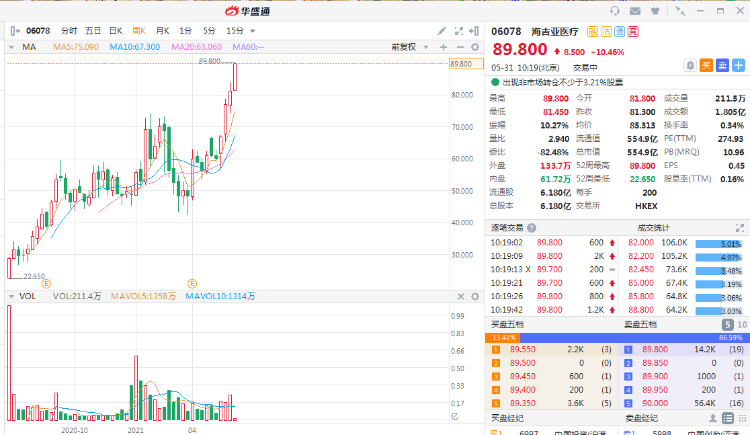Collapse right quote panel from chart toolbar

474,31
